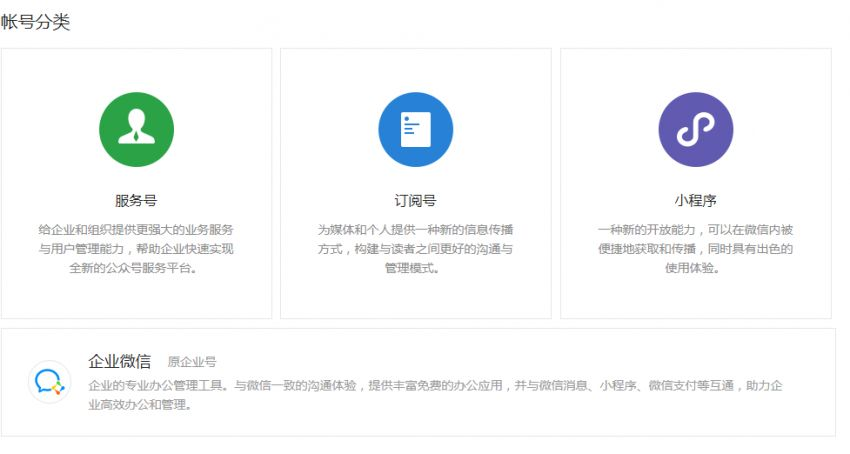Click description starting 为媒体和个人提供一种新的信息传播

(x=415, y=249)
